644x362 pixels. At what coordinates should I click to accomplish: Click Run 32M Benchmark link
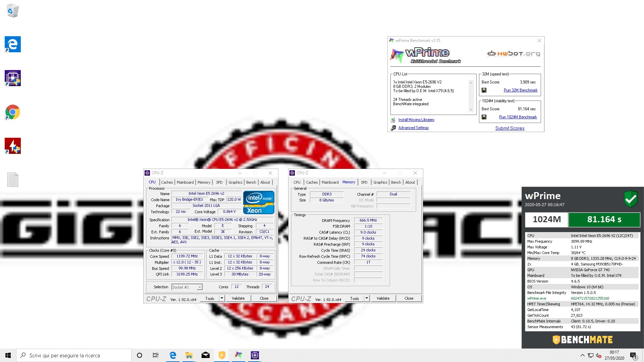[521, 90]
